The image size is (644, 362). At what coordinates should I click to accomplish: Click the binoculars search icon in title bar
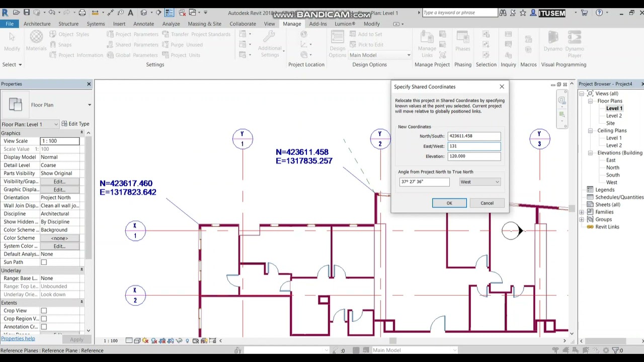503,13
